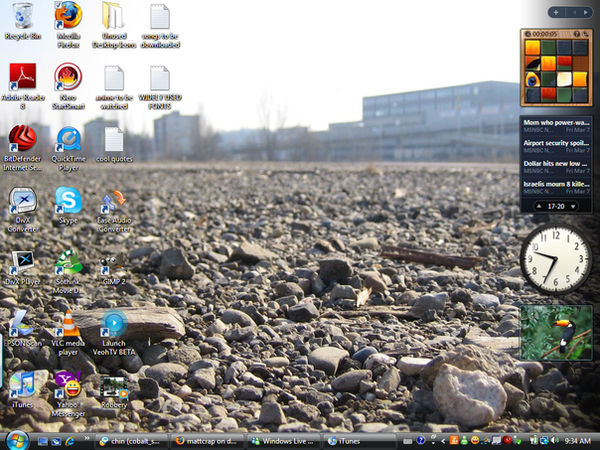Click the Yahoo smiley tray icon

pos(475,441)
